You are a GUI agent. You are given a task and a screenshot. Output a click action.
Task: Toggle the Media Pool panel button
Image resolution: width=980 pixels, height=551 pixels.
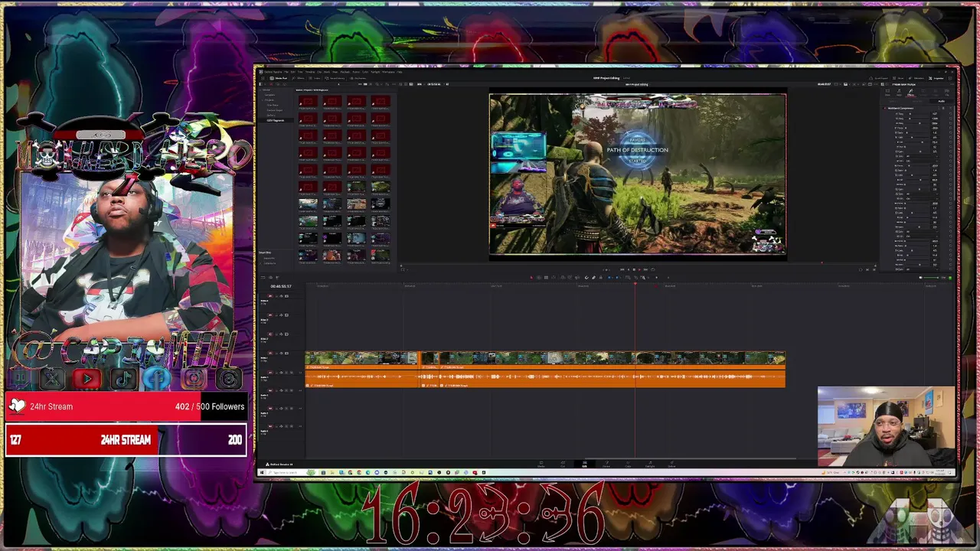279,78
